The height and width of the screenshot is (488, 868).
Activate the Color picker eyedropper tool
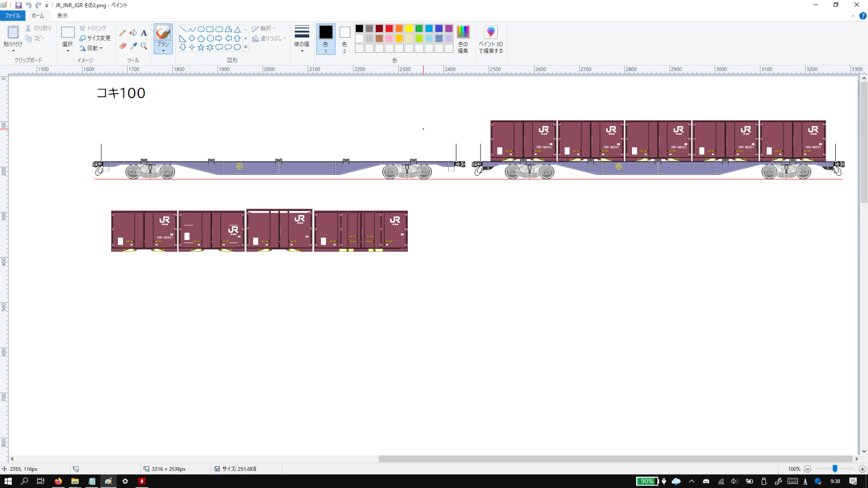[x=133, y=46]
